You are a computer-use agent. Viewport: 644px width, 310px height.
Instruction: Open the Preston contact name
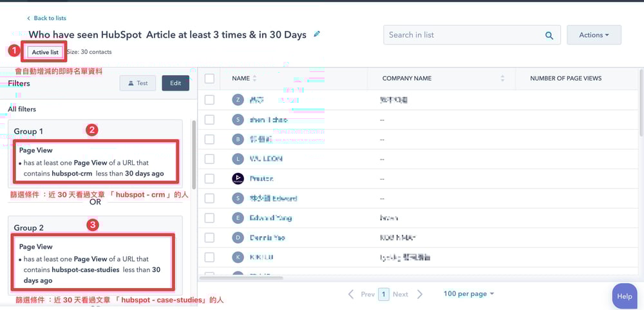coord(261,178)
